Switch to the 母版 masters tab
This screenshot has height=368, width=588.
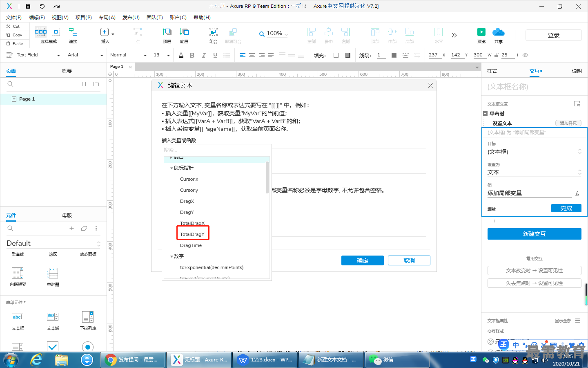[x=67, y=215]
